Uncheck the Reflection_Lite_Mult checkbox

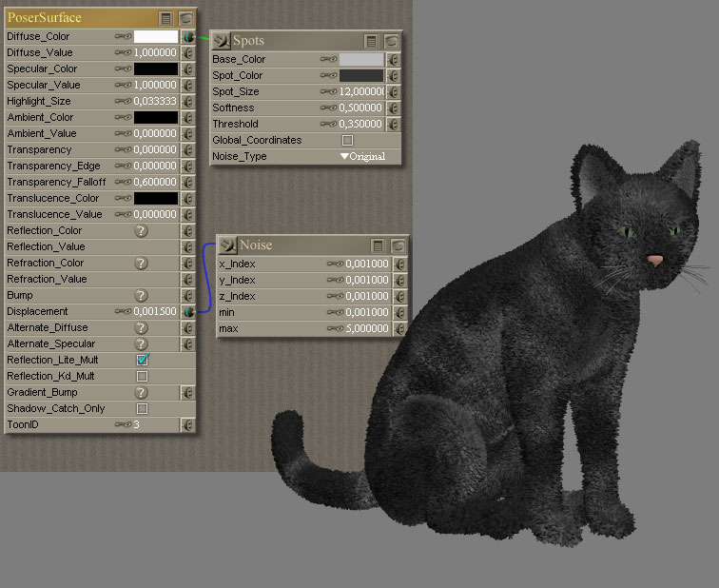coord(143,360)
